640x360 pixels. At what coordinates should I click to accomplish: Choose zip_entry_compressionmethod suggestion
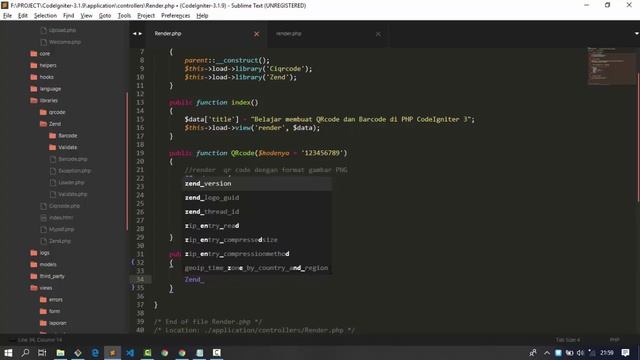(x=257, y=254)
